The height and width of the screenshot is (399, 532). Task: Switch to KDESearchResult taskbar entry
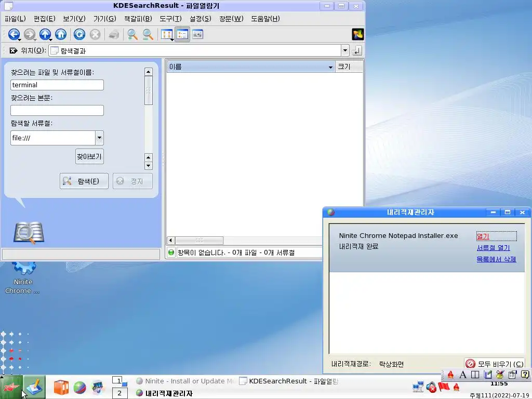[x=288, y=381]
